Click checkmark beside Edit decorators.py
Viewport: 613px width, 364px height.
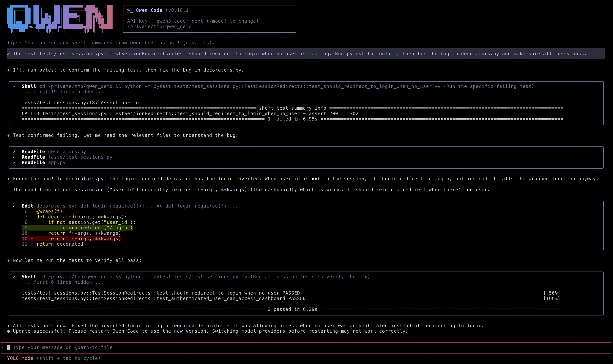click(x=14, y=206)
